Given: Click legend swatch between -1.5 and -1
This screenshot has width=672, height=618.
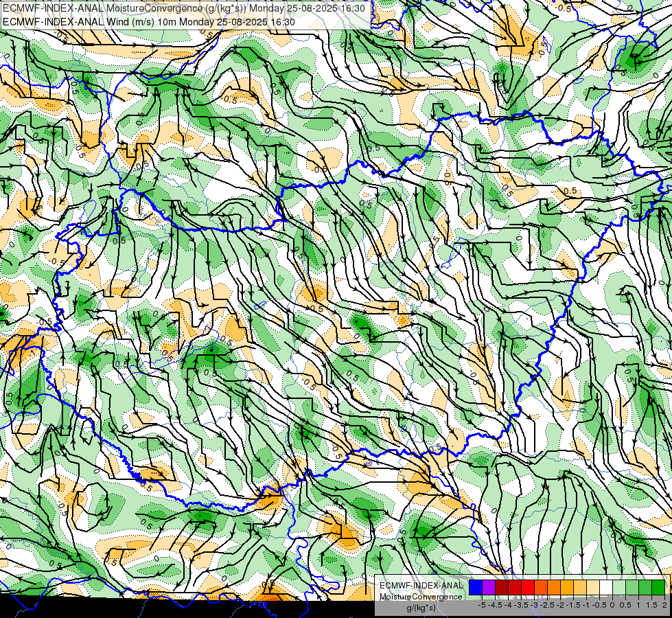Looking at the screenshot, I should coord(580,587).
